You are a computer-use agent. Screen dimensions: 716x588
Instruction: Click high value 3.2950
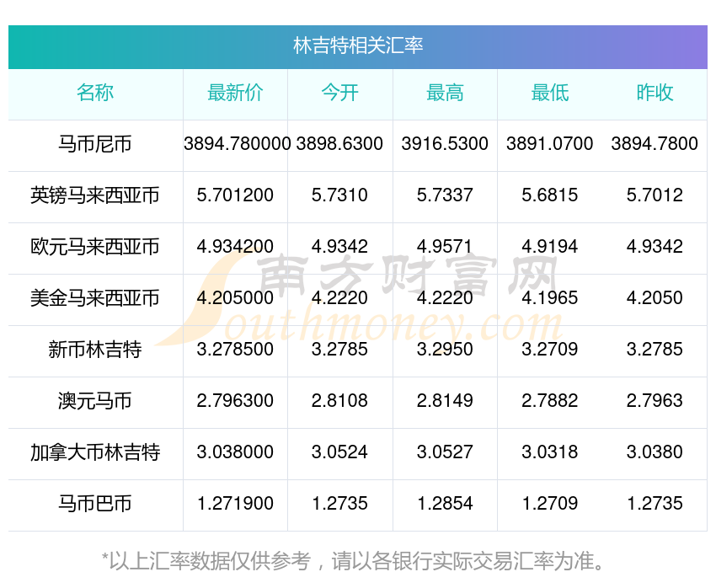pos(445,350)
